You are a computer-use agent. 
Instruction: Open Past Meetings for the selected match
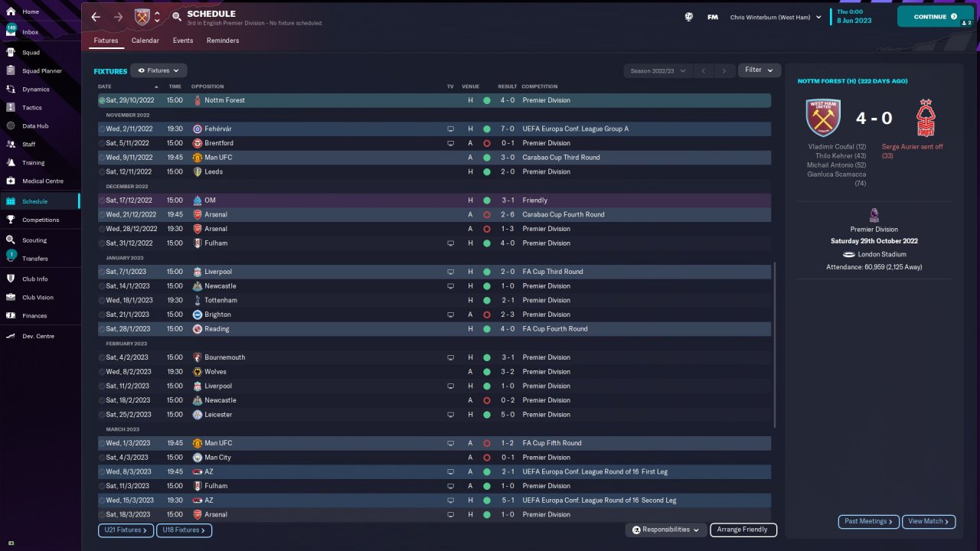coord(869,521)
